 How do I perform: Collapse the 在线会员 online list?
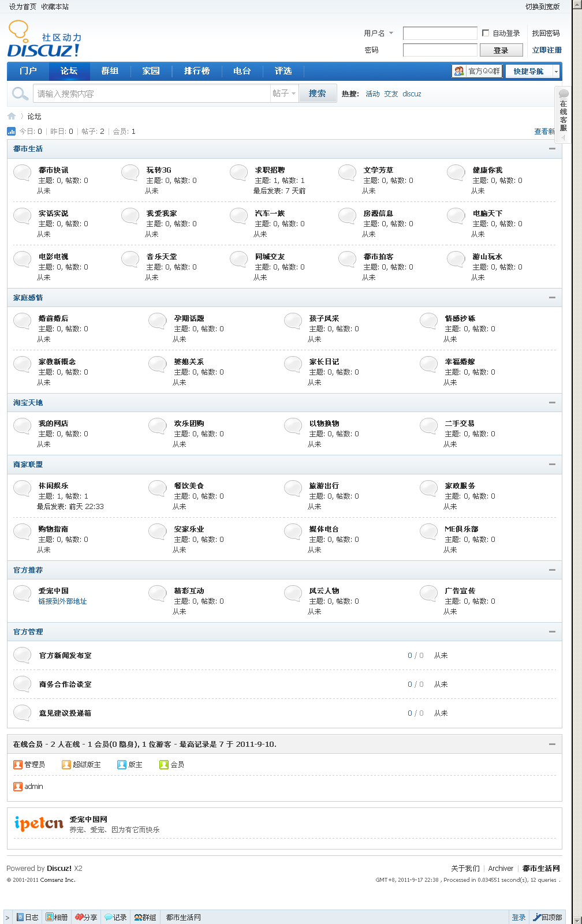552,745
